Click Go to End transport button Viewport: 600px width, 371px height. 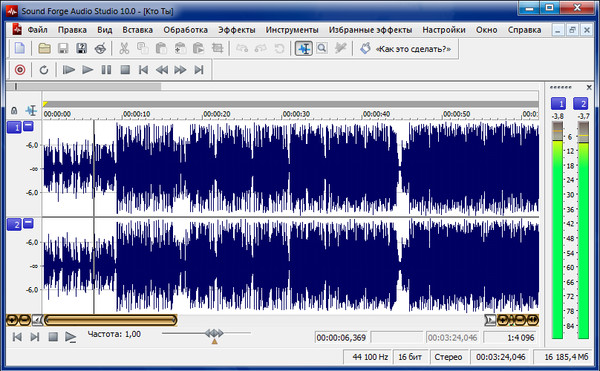[x=199, y=70]
